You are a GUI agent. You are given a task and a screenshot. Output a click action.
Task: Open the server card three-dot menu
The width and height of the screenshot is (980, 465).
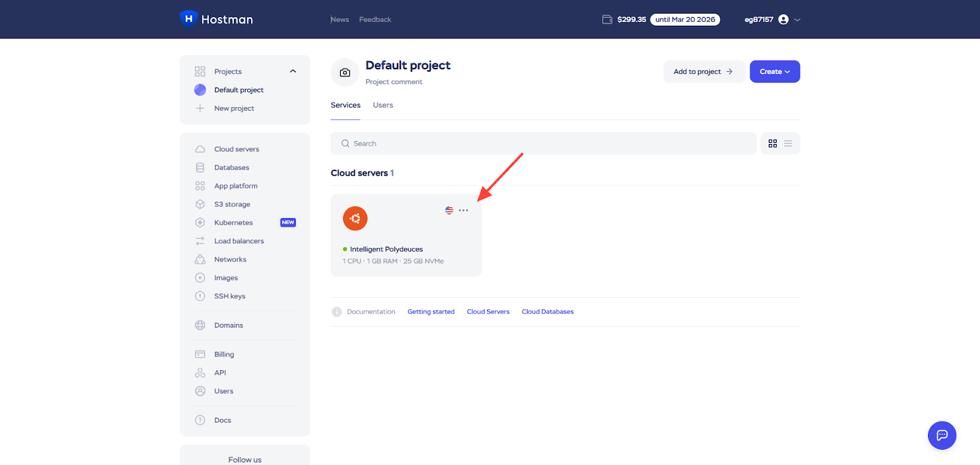(x=463, y=210)
